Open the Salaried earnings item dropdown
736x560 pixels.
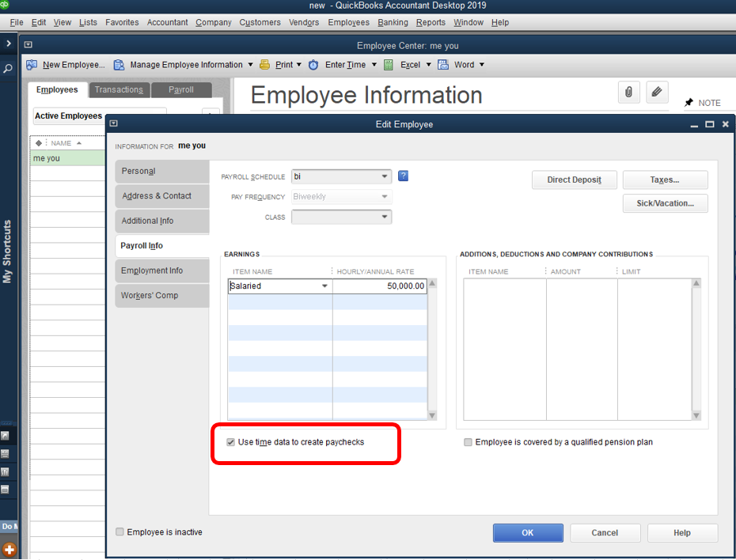click(x=324, y=286)
